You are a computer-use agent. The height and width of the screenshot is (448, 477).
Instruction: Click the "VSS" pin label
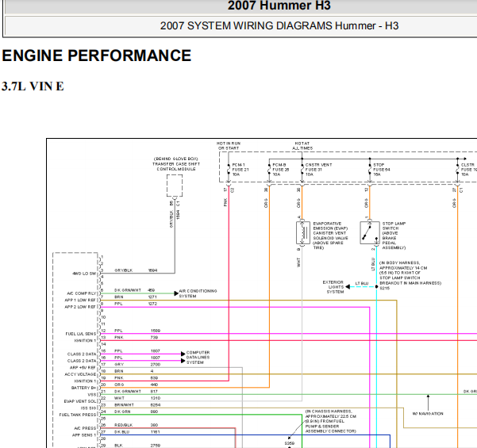click(x=92, y=395)
